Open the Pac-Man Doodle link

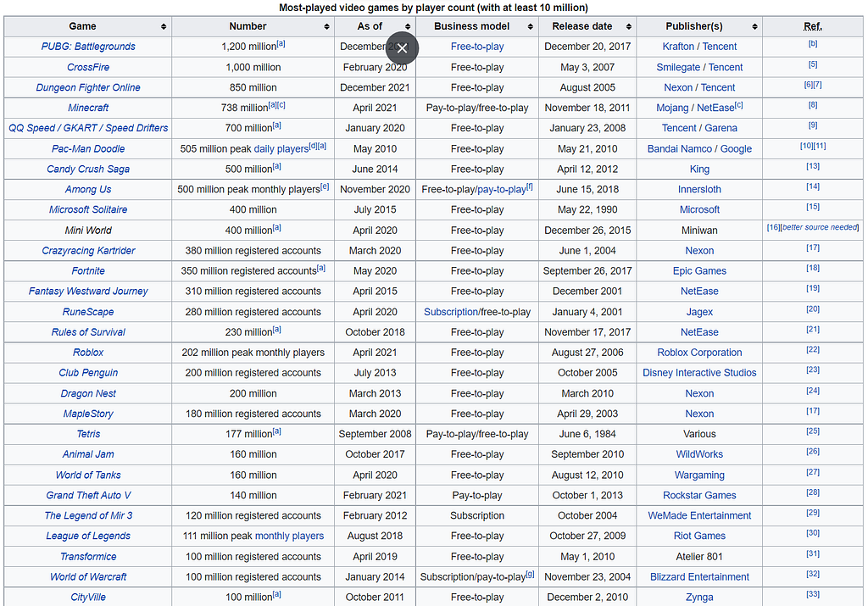pyautogui.click(x=88, y=149)
